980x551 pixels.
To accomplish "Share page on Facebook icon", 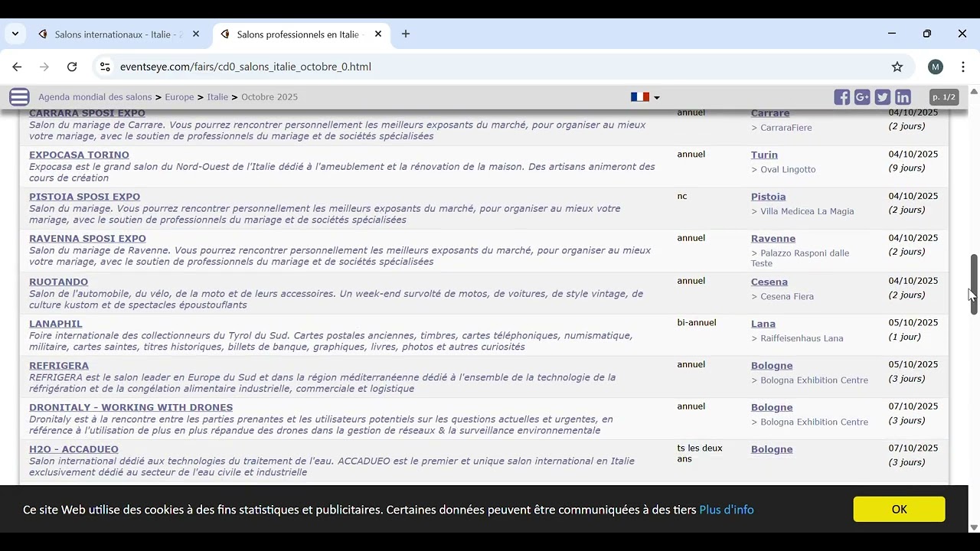I will 842,97.
